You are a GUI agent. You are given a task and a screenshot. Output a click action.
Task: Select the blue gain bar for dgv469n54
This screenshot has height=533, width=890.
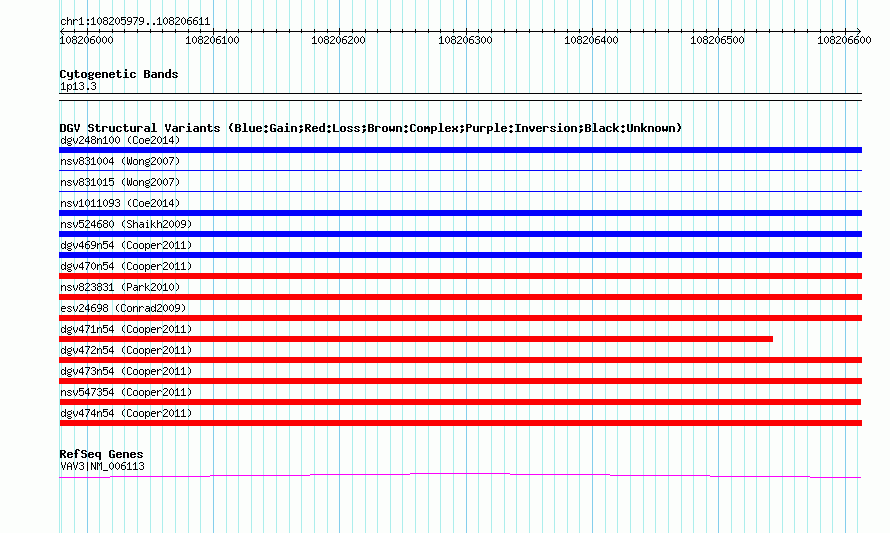tap(460, 255)
